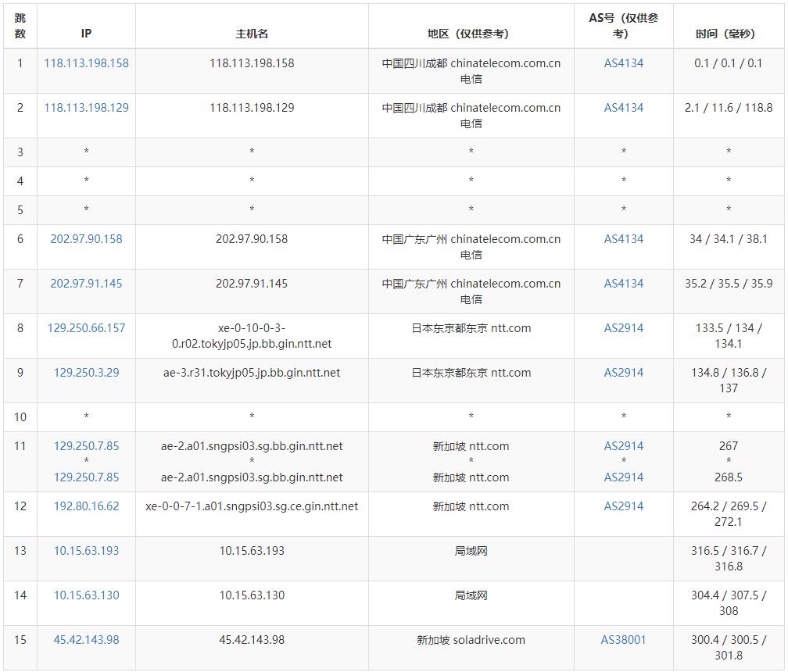788x672 pixels.
Task: Open the AS38001 link
Action: tap(624, 640)
